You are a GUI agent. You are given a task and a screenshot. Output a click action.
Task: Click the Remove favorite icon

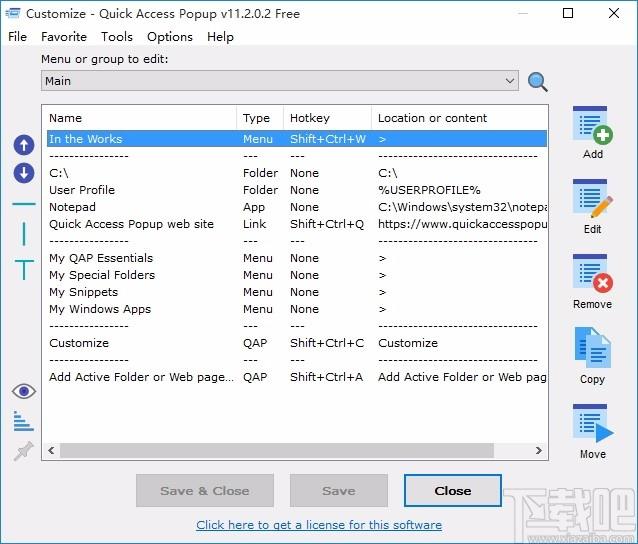pyautogui.click(x=592, y=274)
